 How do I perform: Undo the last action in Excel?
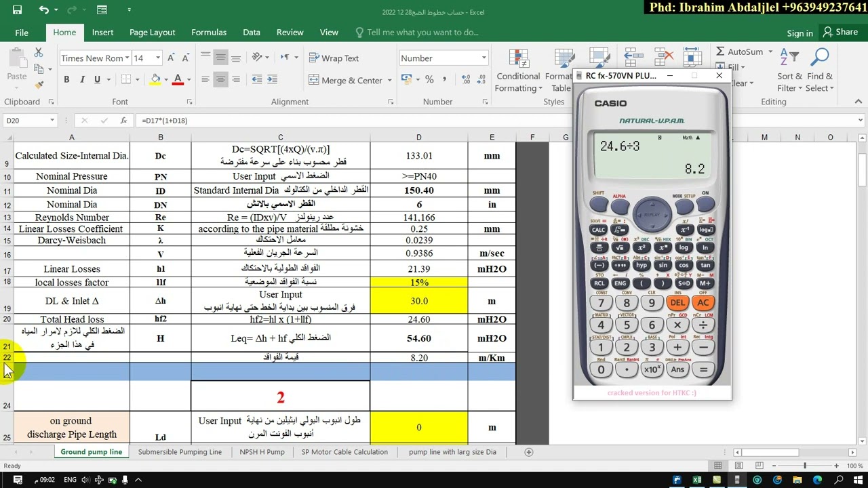pyautogui.click(x=43, y=10)
